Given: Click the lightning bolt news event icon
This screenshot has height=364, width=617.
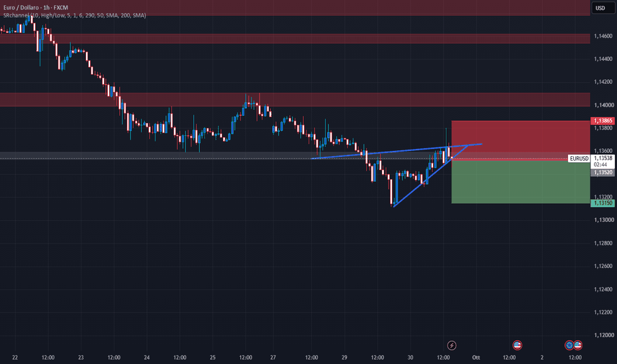Looking at the screenshot, I should (x=451, y=345).
